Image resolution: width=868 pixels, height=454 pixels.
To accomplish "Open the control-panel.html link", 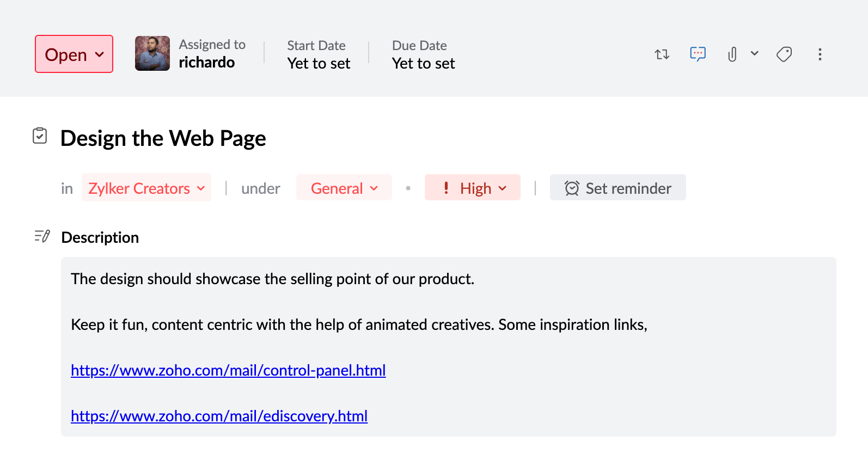I will [228, 370].
